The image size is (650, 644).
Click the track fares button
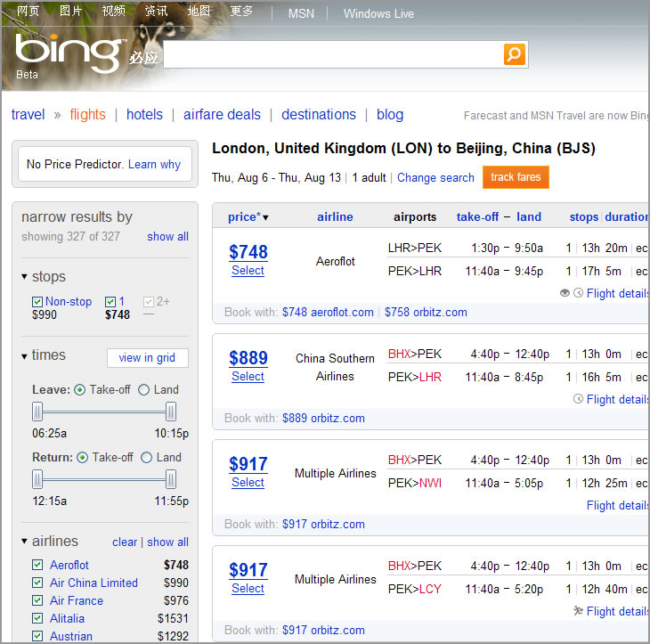[x=516, y=177]
